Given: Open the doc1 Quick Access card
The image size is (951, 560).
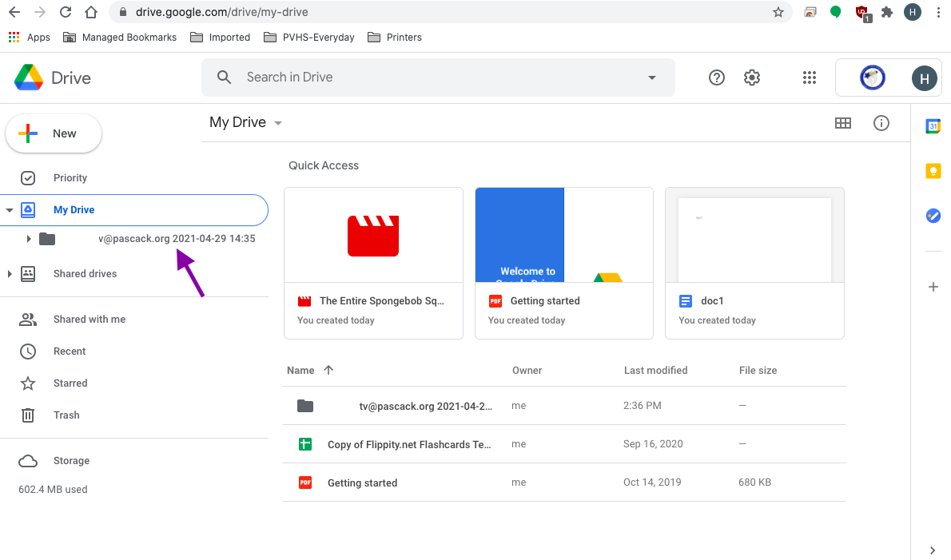Looking at the screenshot, I should [754, 263].
